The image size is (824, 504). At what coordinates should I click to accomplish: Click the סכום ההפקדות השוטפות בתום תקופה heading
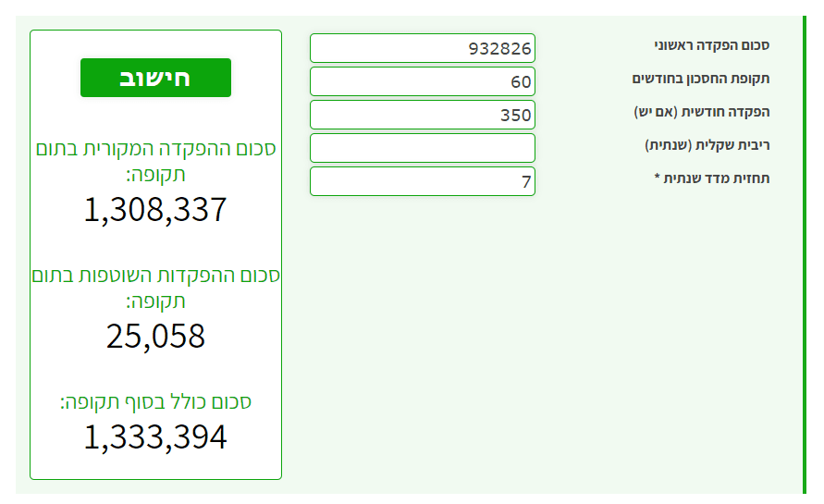click(x=155, y=288)
